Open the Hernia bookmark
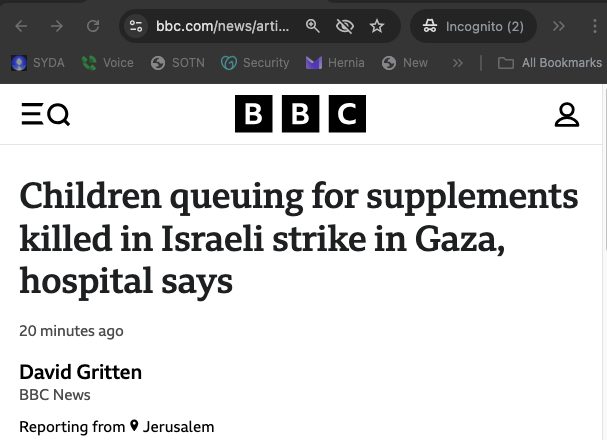Viewport: 607px width, 440px height. point(335,63)
